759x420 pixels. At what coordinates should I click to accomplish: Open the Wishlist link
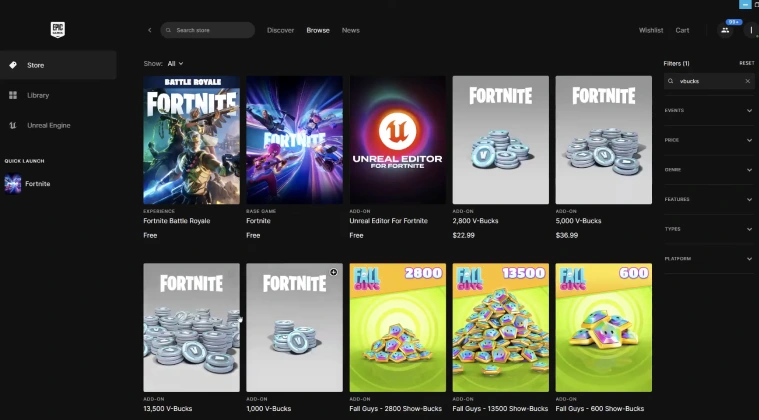(x=651, y=30)
